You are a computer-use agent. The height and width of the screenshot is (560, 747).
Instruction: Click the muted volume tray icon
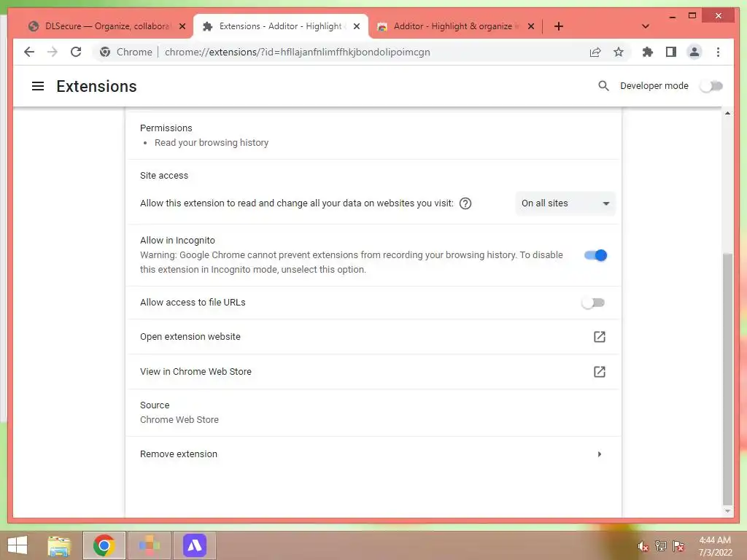(x=643, y=546)
